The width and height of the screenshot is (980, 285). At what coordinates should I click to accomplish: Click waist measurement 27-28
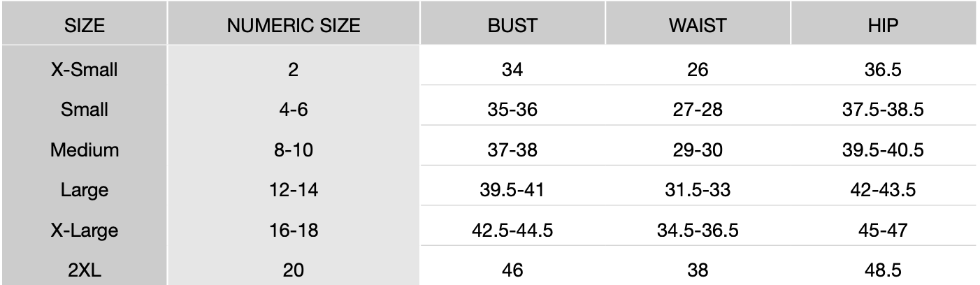coord(698,110)
